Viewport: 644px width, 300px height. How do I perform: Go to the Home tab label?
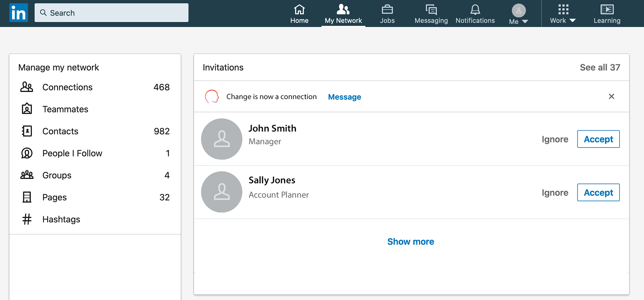click(299, 20)
